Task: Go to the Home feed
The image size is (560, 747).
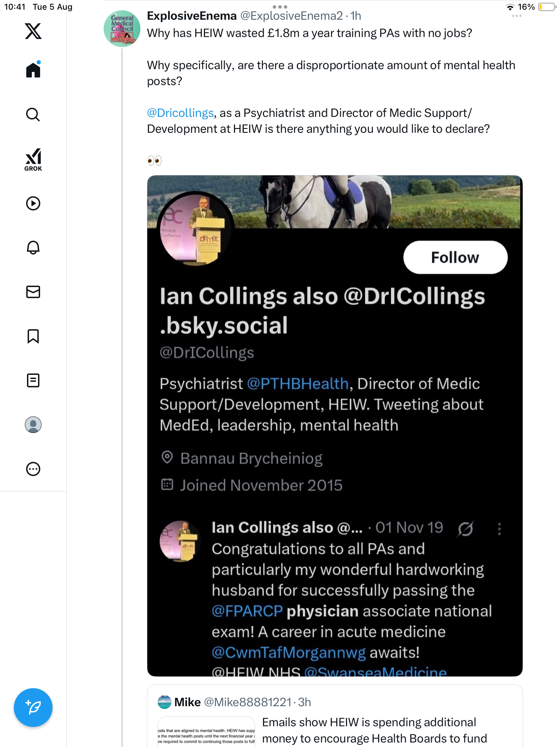Action: [33, 70]
